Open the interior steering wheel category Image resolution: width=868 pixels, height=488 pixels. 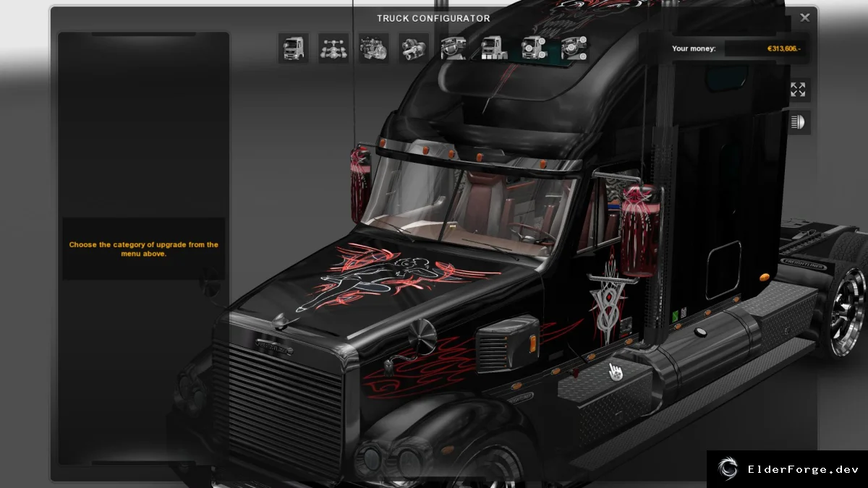[x=454, y=48]
